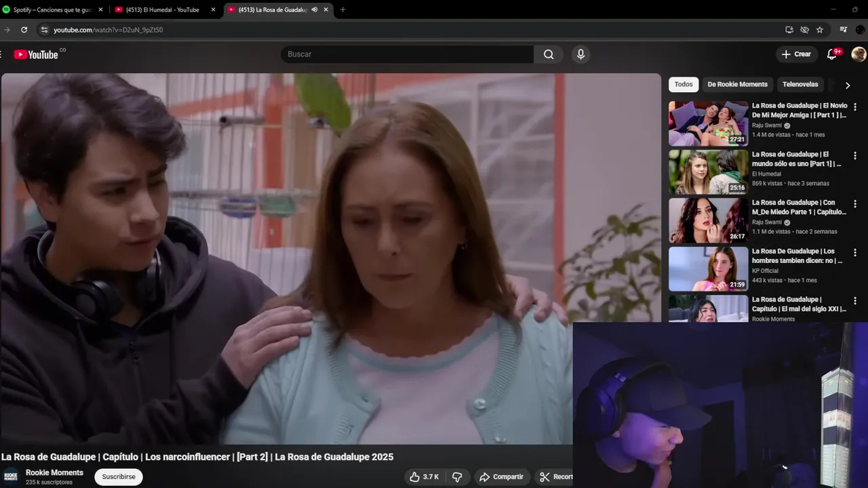This screenshot has height=488, width=868.
Task: Click the Crear button
Action: point(796,54)
